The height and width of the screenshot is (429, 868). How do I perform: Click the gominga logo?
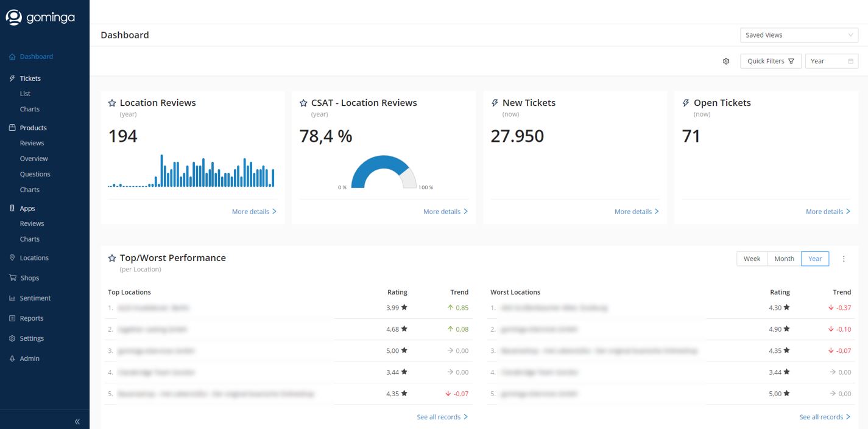40,18
